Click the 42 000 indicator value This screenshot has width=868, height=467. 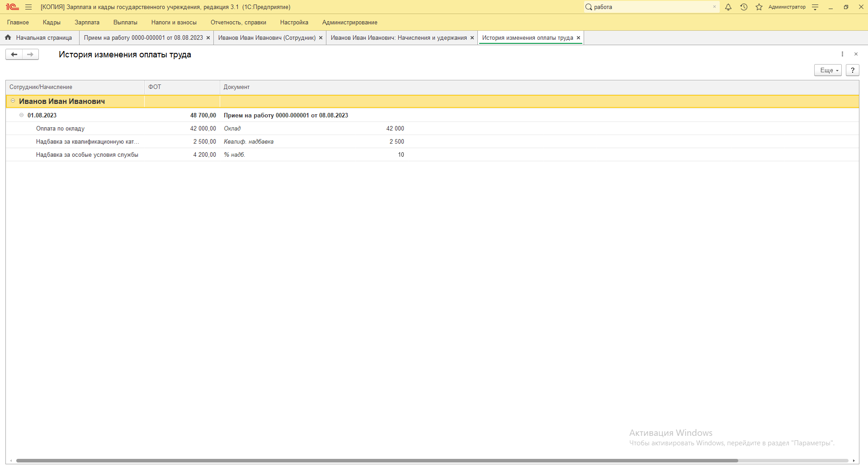click(395, 129)
